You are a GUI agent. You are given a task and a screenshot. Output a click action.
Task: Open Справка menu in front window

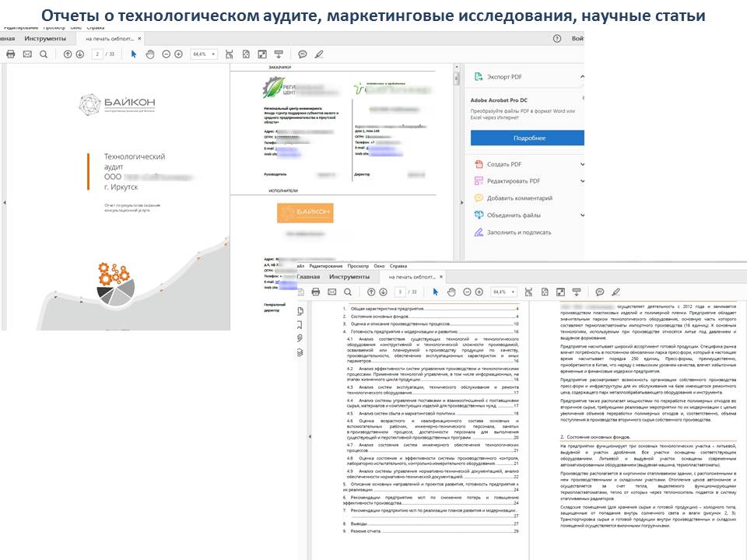click(x=398, y=266)
